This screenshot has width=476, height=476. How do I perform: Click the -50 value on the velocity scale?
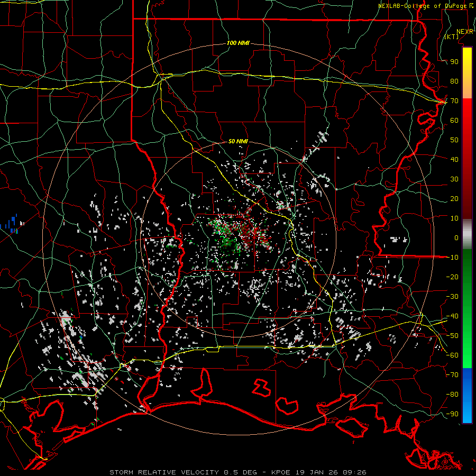452,336
